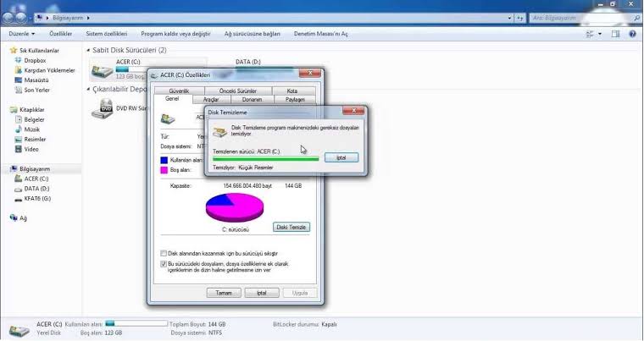Click Bilgisayarım in the address bar
The image size is (644, 341).
coord(68,18)
